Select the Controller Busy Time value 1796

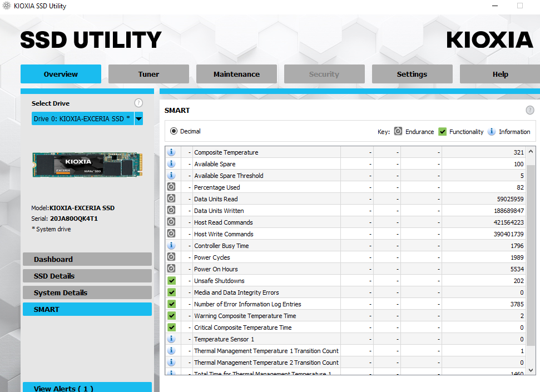point(517,246)
